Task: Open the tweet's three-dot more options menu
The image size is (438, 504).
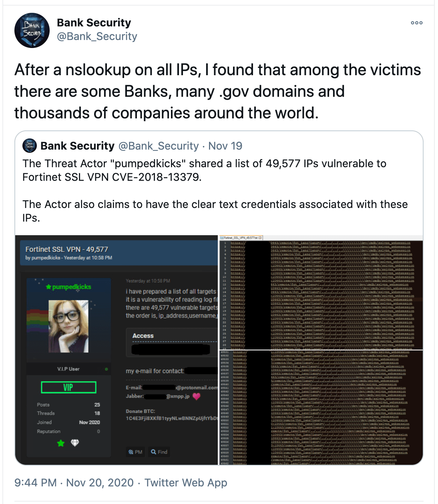Action: [x=417, y=23]
